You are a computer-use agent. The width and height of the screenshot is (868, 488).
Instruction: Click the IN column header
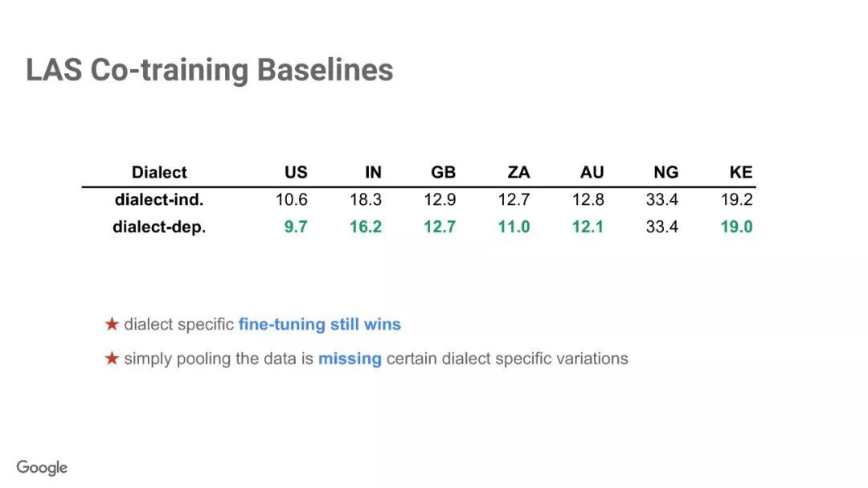pos(373,172)
